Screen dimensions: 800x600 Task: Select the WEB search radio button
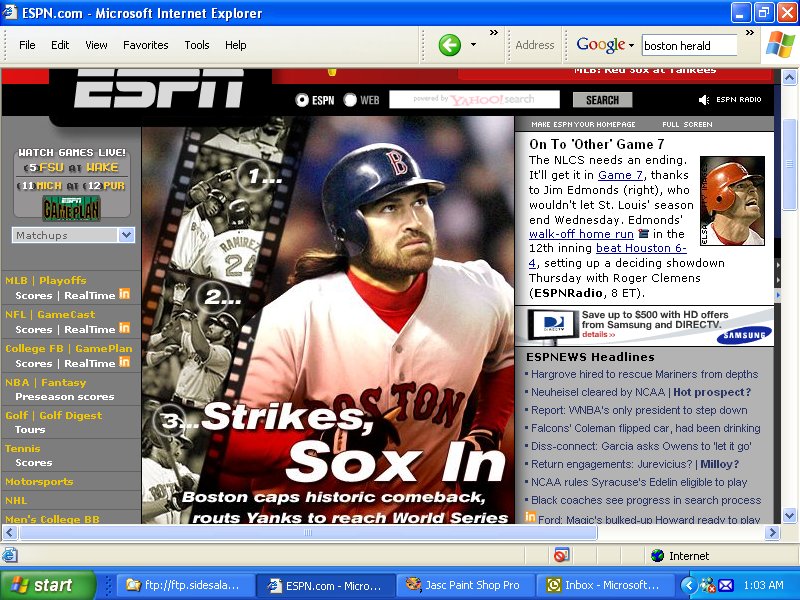(x=350, y=100)
